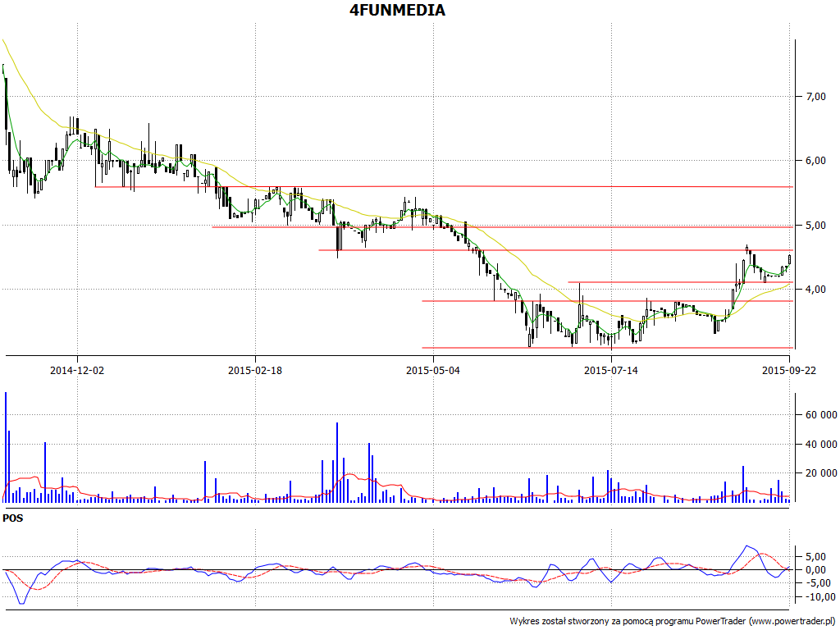This screenshot has width=840, height=630.
Task: Click the POS indicator label
Action: pos(13,518)
